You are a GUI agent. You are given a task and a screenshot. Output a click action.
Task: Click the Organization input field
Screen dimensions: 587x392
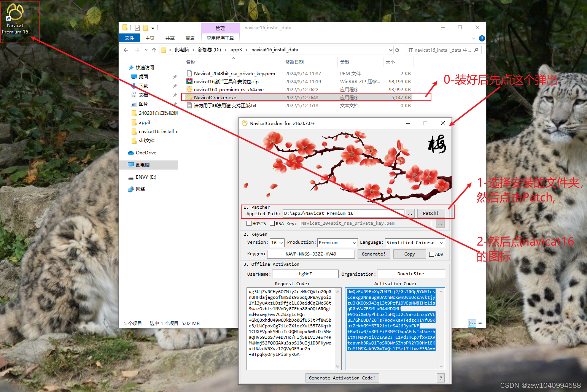411,274
